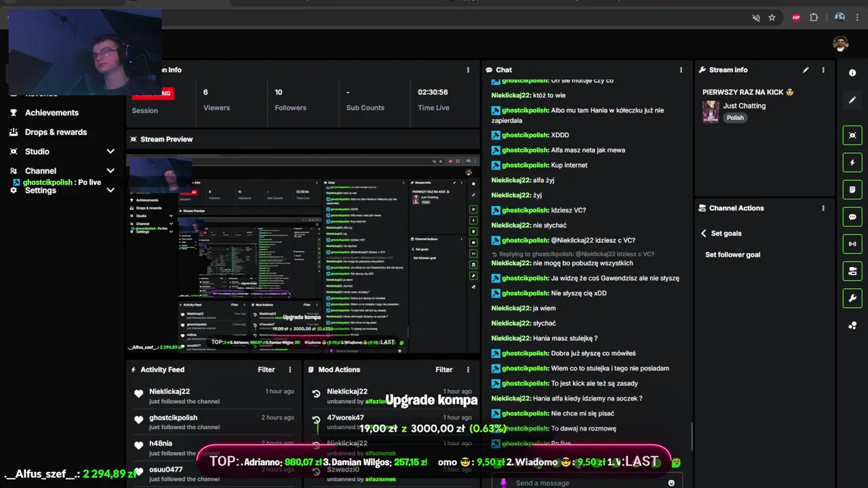Viewport: 868px width, 488px height.
Task: Click the Polish language tag
Action: tap(735, 118)
